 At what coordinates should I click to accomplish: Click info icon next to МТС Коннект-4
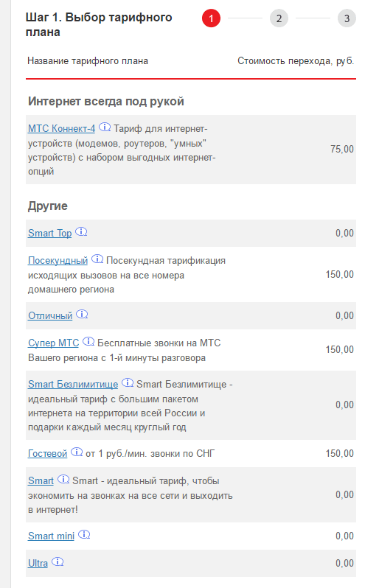coord(105,127)
